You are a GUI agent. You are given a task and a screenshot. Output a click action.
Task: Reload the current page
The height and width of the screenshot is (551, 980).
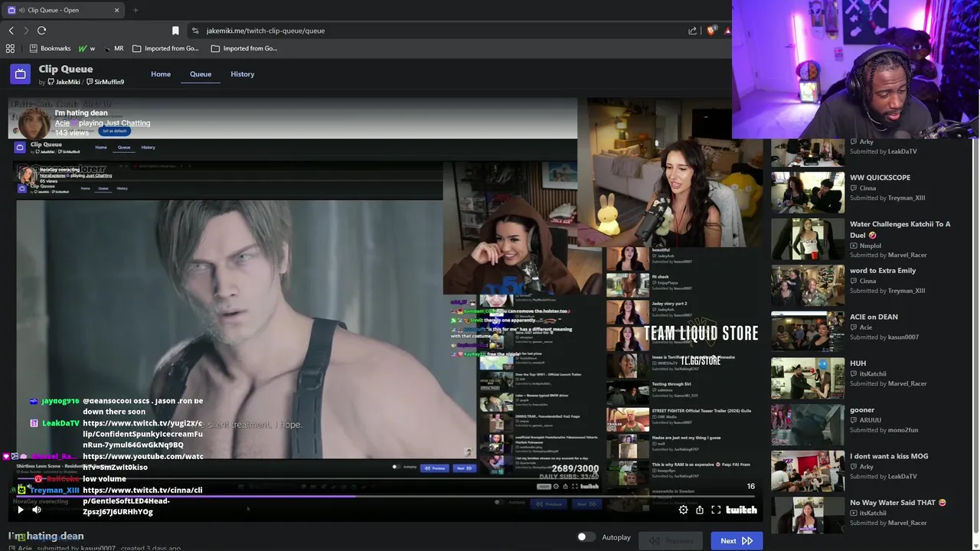41,31
